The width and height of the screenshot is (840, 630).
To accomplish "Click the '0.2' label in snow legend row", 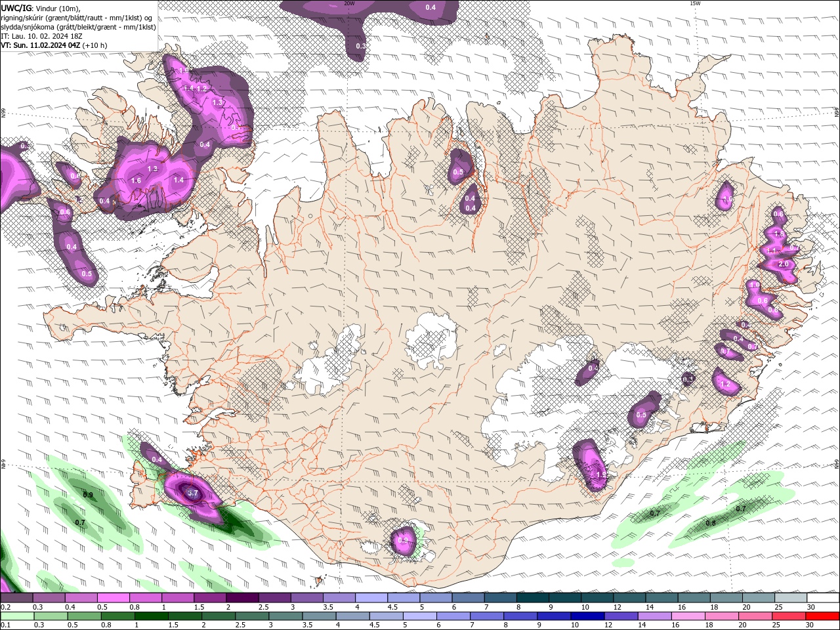I will coord(5,607).
